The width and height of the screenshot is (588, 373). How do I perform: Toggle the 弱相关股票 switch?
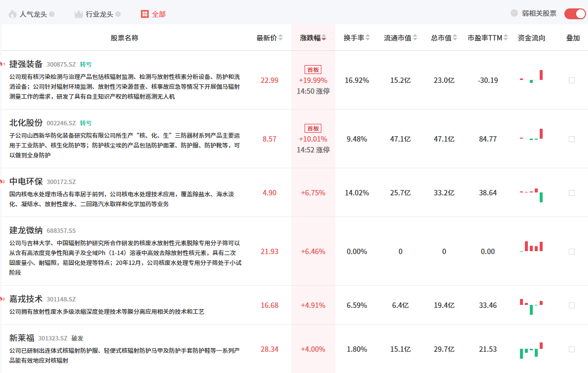click(x=574, y=14)
